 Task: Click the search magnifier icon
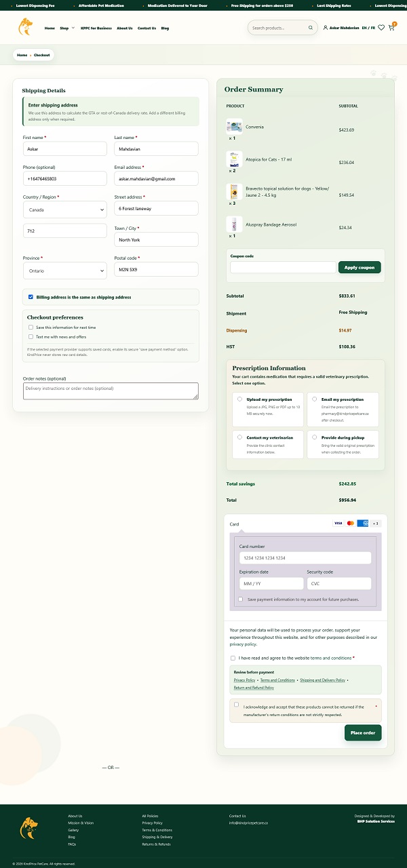(x=311, y=28)
